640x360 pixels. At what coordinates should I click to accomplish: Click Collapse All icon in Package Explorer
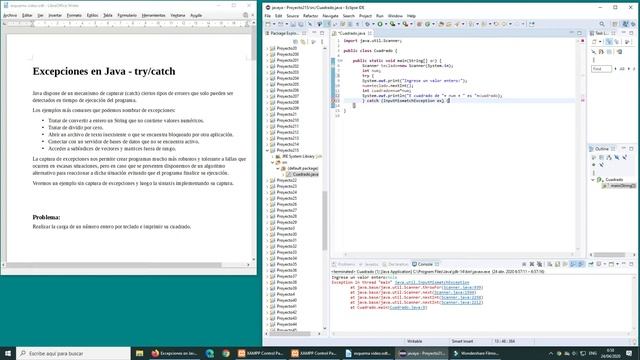click(296, 42)
